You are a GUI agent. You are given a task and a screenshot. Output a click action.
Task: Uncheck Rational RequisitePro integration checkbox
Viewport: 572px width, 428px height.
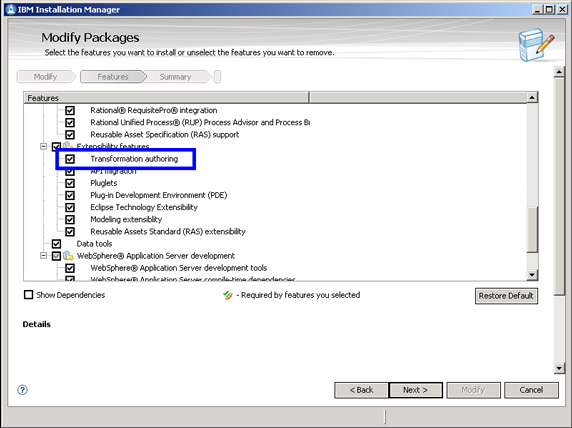coord(70,110)
